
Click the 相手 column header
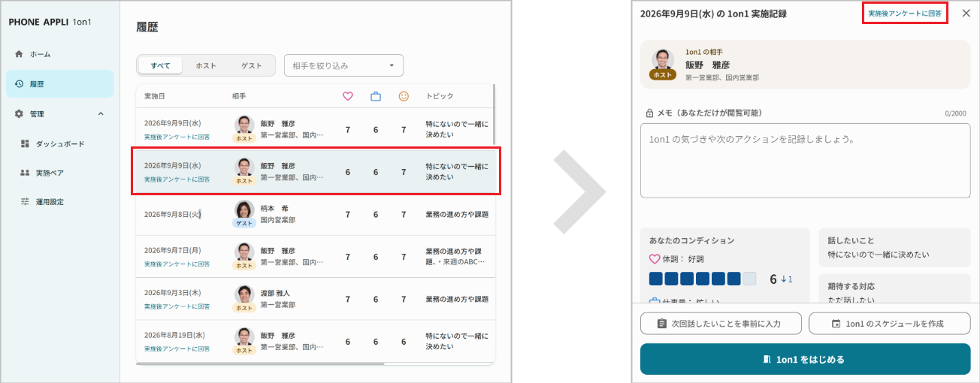tap(239, 96)
